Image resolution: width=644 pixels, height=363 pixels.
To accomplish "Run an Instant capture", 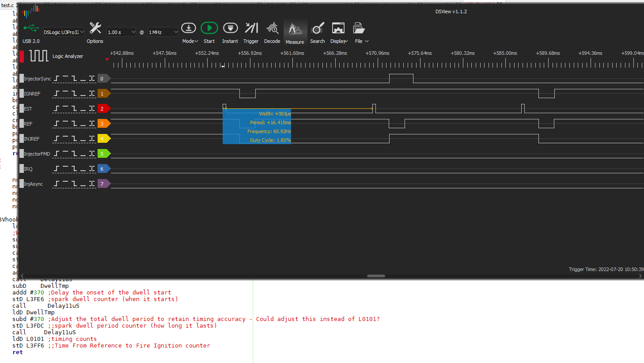I will click(230, 28).
